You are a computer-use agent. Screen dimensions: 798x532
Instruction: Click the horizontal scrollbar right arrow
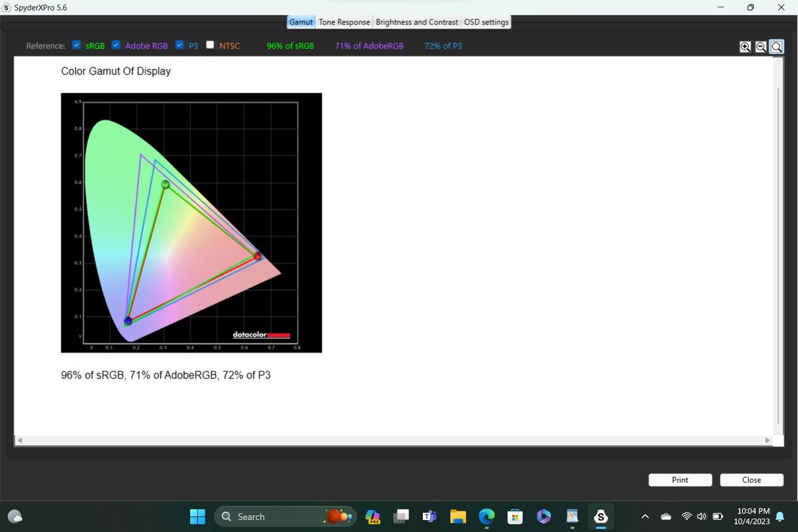[767, 440]
